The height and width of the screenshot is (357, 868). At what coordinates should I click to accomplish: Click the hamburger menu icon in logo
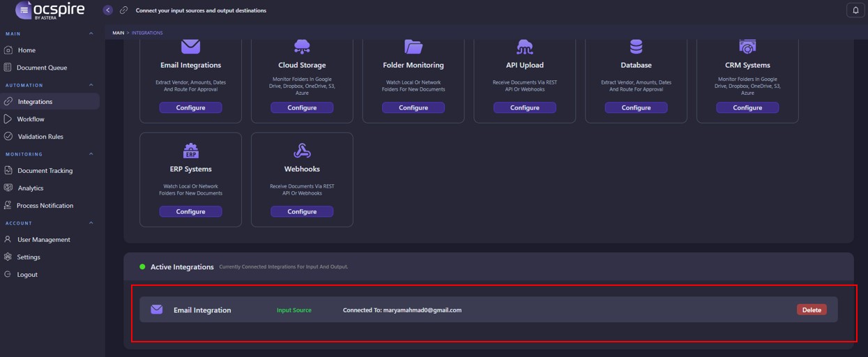(24, 10)
